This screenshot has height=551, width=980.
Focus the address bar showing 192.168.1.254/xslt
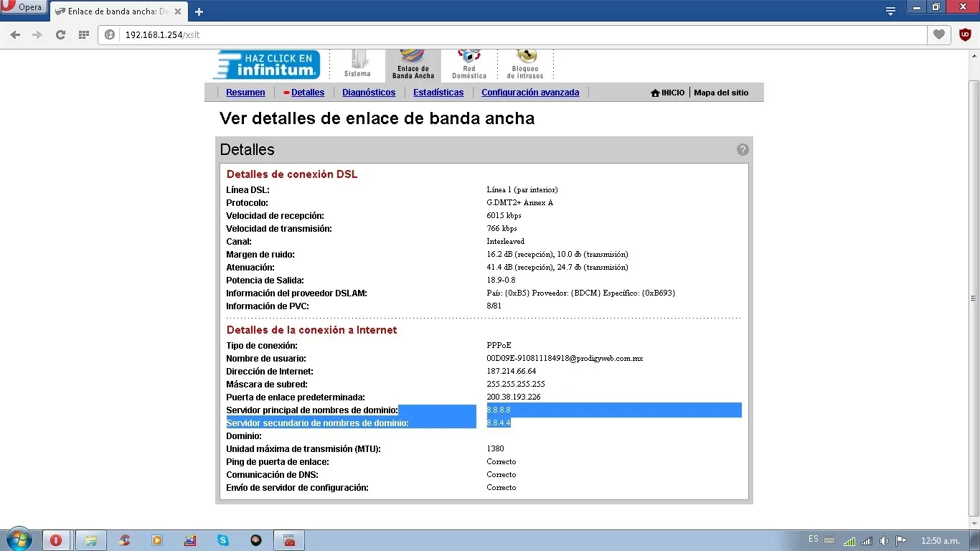click(x=512, y=34)
